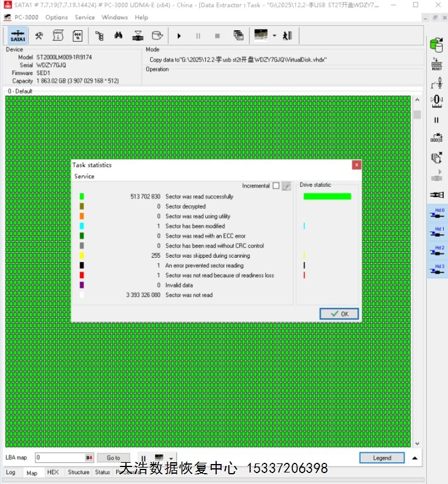Click the Go to button
This screenshot has width=448, height=484.
(113, 458)
